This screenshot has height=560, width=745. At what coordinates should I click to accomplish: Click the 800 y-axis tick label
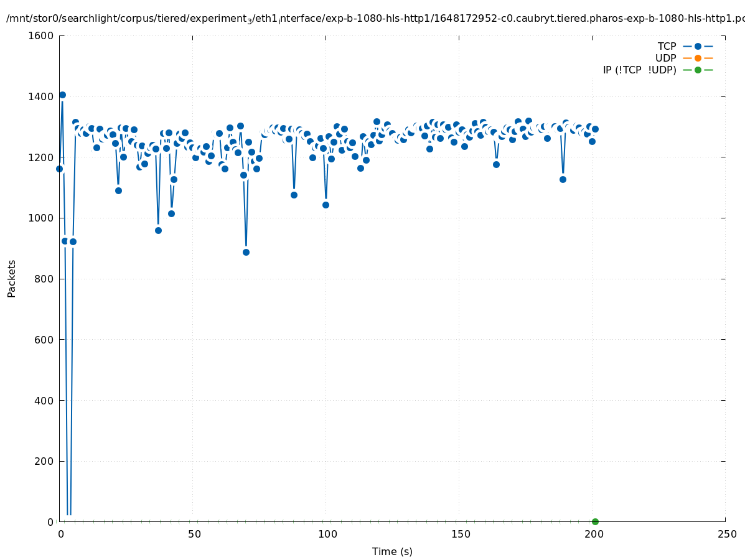tap(44, 279)
